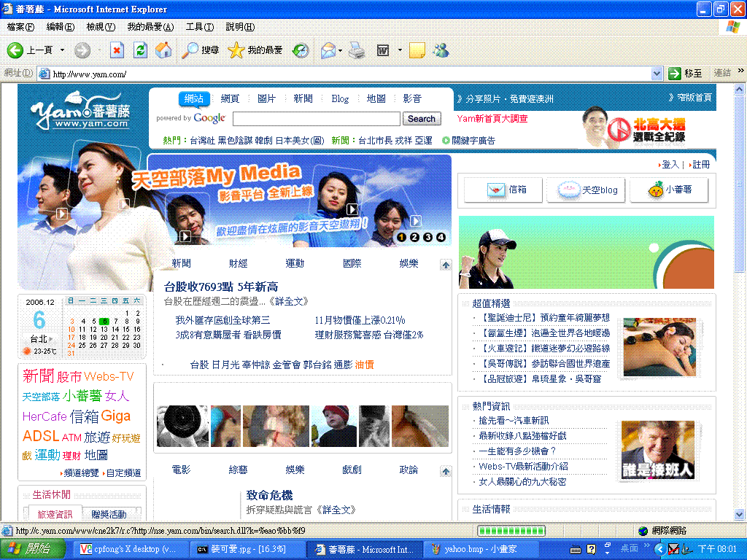This screenshot has height=560, width=747.
Task: Launch the Messenger people icon
Action: (x=441, y=50)
